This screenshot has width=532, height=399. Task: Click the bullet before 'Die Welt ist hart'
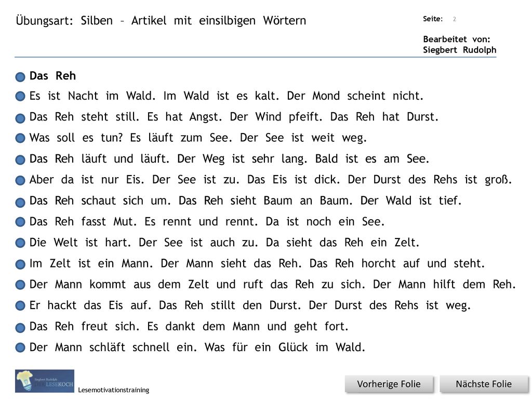click(20, 243)
